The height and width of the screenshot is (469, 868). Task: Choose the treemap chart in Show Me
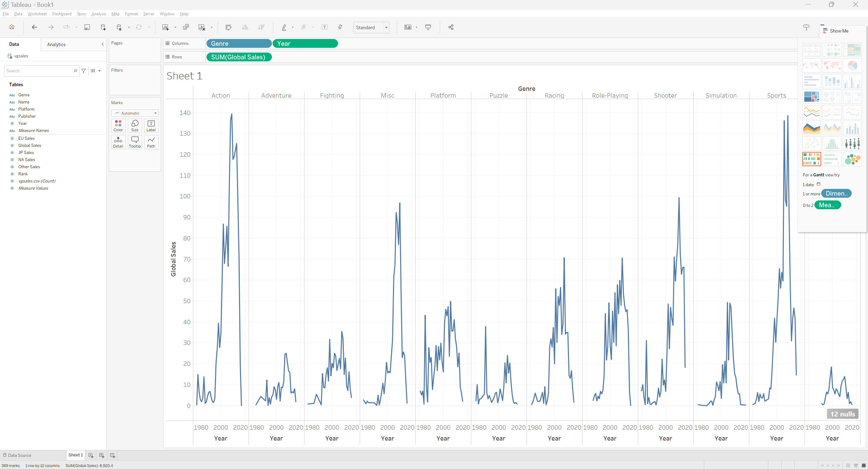click(811, 97)
